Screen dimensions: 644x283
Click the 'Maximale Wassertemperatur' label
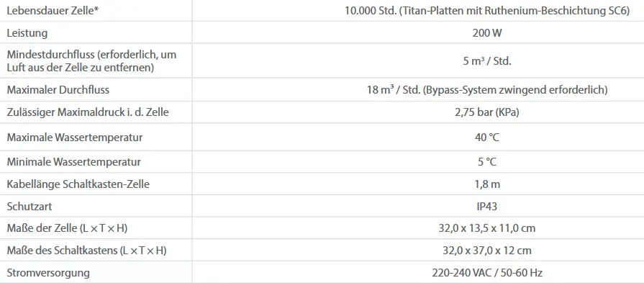(75, 137)
